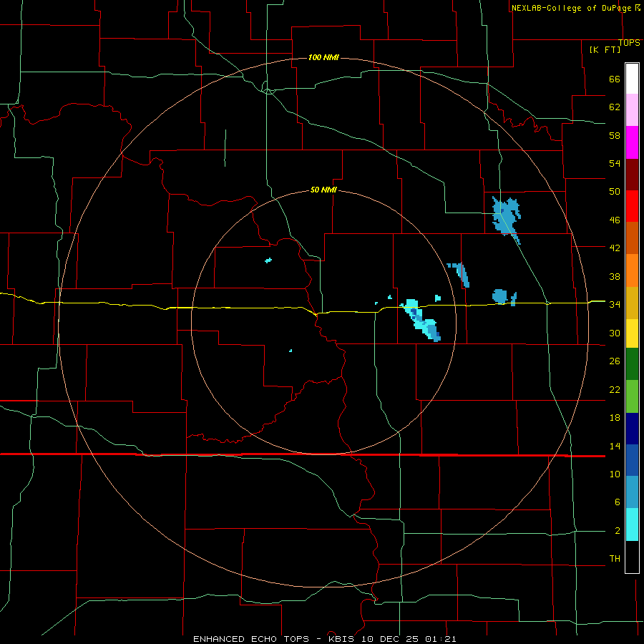Click the legend value "18"
This screenshot has height=644, width=644.
[615, 418]
